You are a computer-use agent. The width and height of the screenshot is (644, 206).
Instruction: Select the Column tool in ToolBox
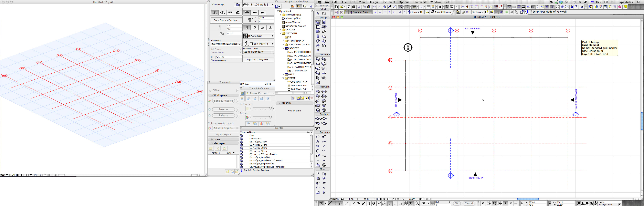[318, 36]
